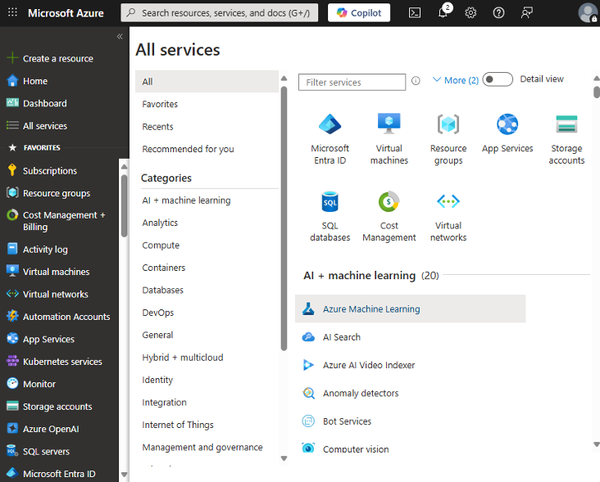The height and width of the screenshot is (482, 600).
Task: Go to Home in the sidebar
Action: tap(35, 81)
